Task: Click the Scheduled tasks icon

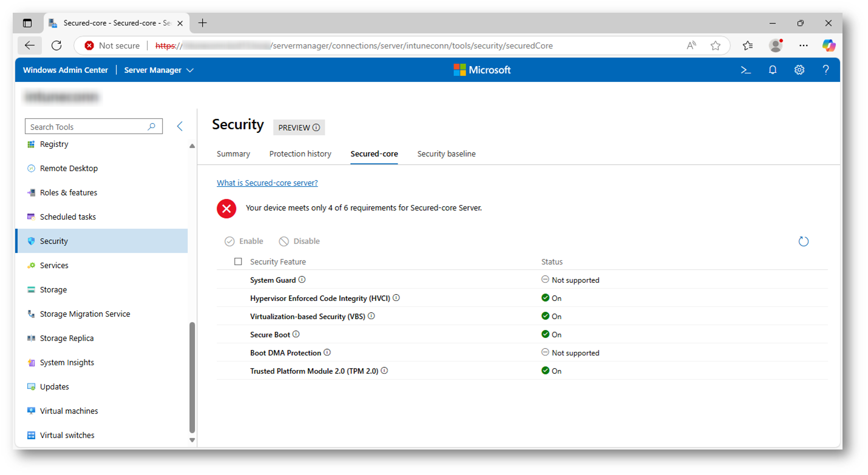Action: point(31,217)
